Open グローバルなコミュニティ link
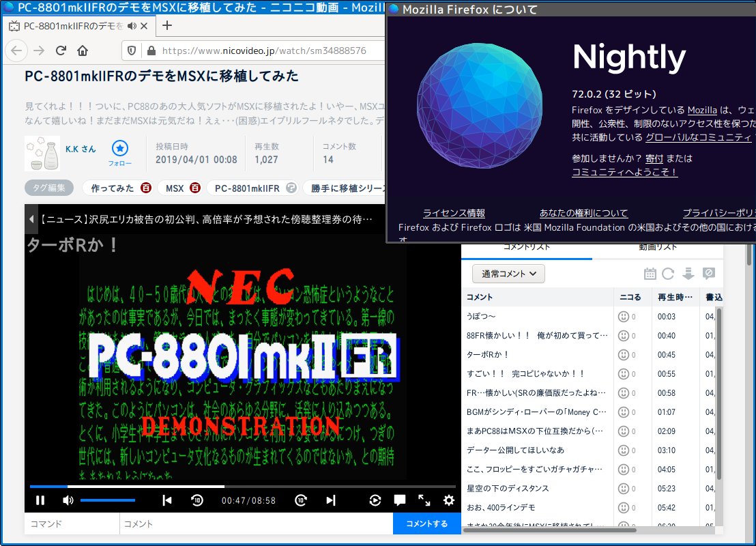Viewport: 756px width, 546px height. coord(699,137)
